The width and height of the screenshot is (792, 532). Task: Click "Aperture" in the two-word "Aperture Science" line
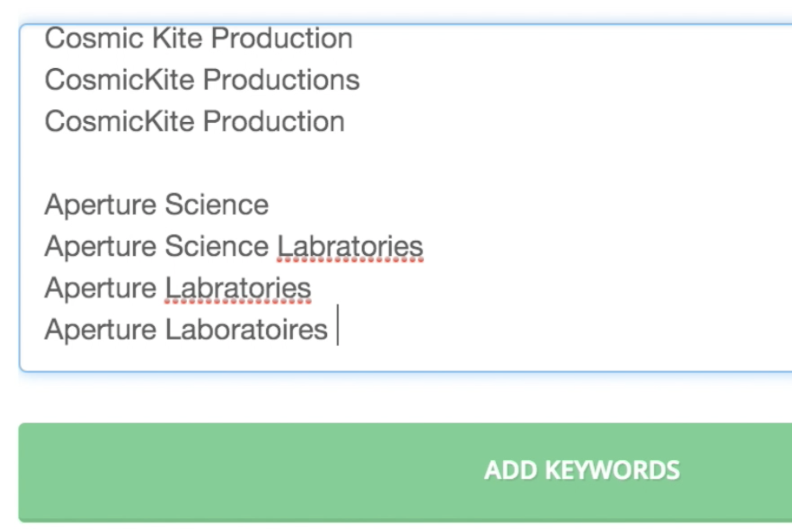[x=100, y=205]
